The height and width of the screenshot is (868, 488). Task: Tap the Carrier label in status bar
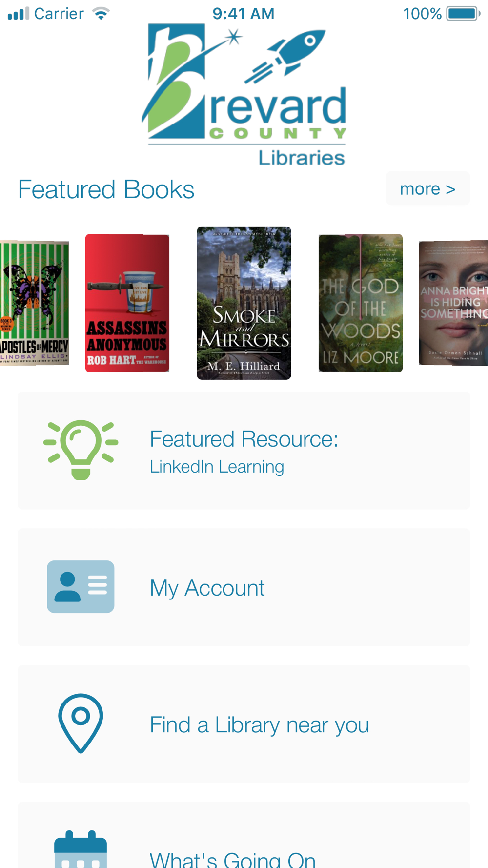(59, 14)
